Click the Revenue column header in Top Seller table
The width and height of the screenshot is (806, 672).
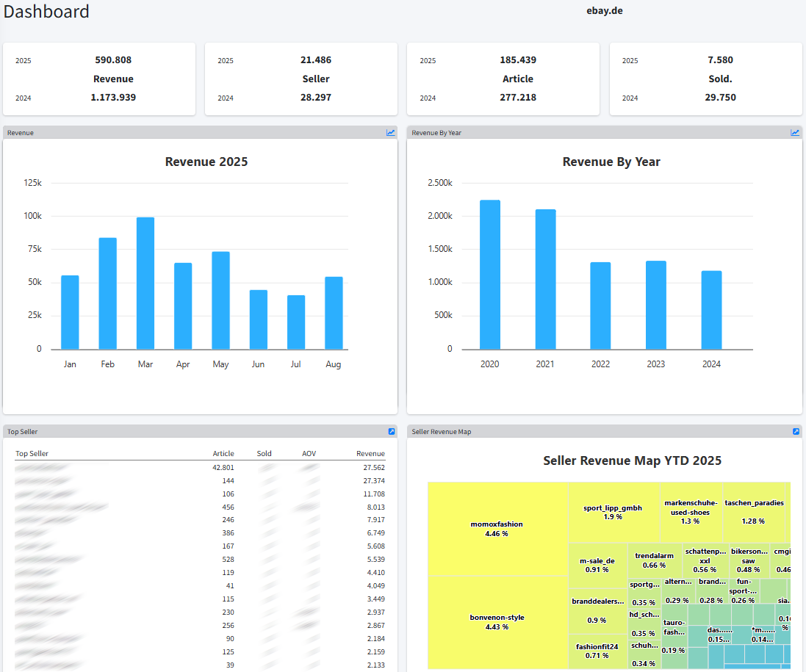point(370,454)
